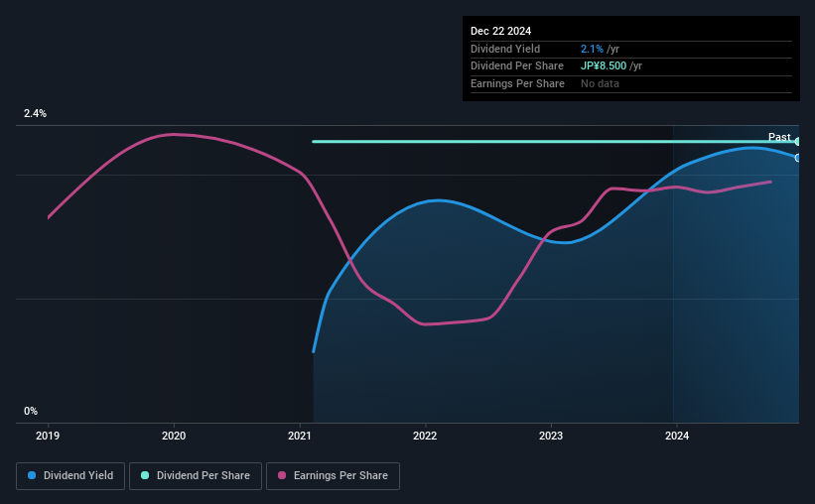Select the 2023 x-axis label
This screenshot has width=815, height=504.
[x=551, y=436]
